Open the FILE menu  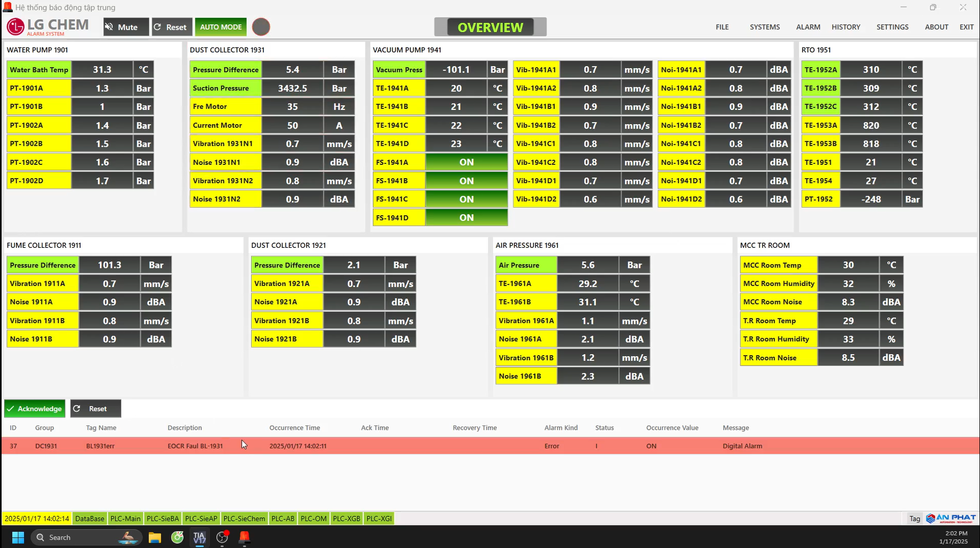(722, 27)
